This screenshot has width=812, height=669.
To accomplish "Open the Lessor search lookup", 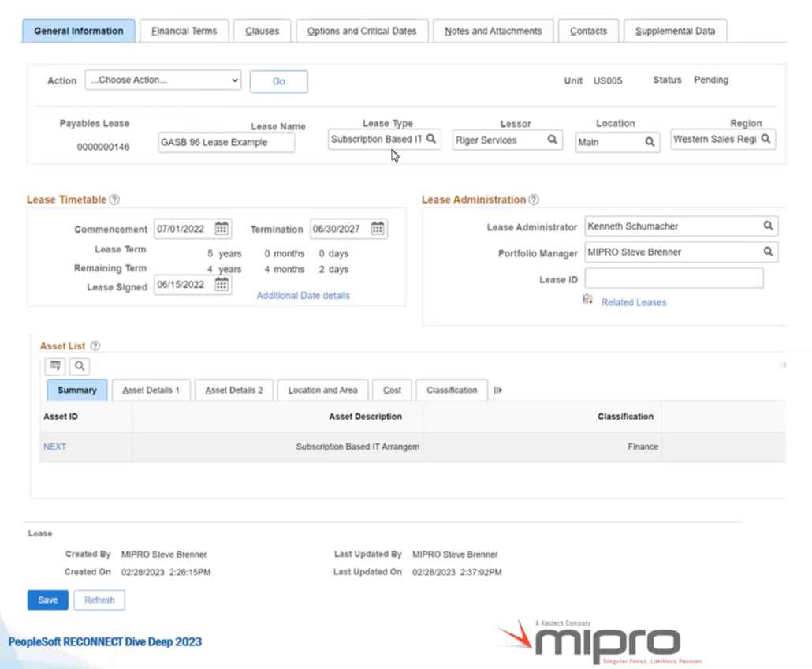I will tap(552, 140).
